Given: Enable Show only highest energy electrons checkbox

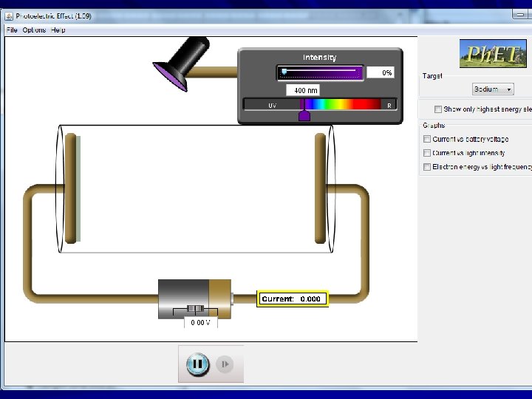Looking at the screenshot, I should coord(438,109).
